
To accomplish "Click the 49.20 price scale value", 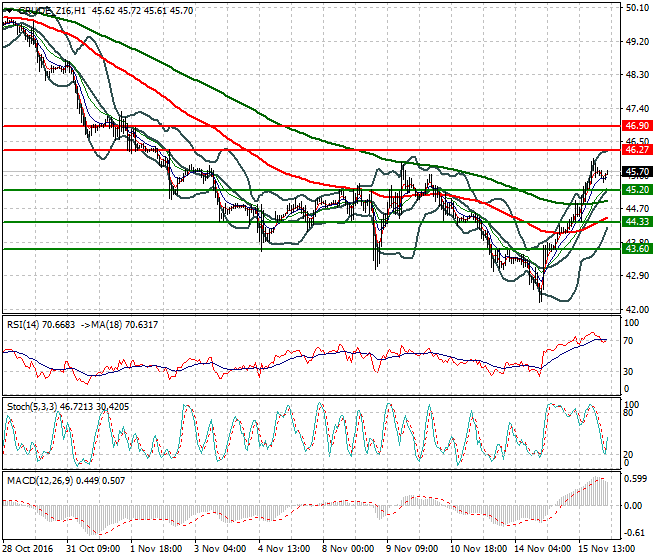I will coord(637,41).
